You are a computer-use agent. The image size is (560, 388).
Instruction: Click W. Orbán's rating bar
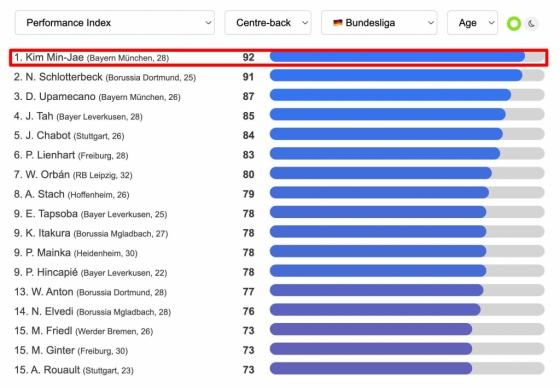[407, 173]
